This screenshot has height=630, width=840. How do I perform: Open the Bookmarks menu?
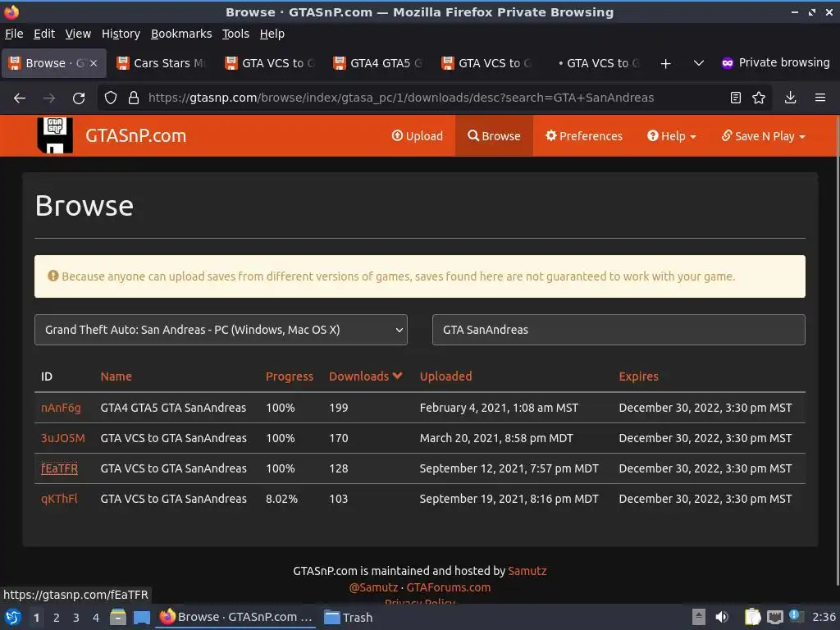tap(181, 34)
